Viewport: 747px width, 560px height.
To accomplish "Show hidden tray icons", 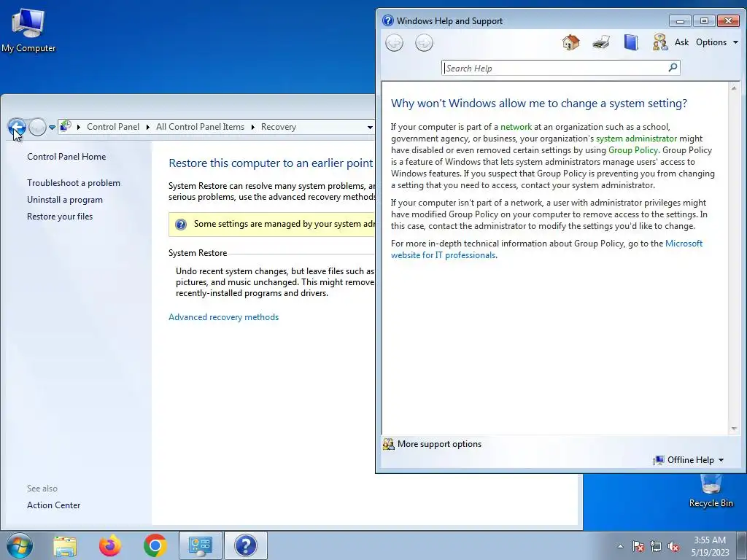I will tap(620, 546).
